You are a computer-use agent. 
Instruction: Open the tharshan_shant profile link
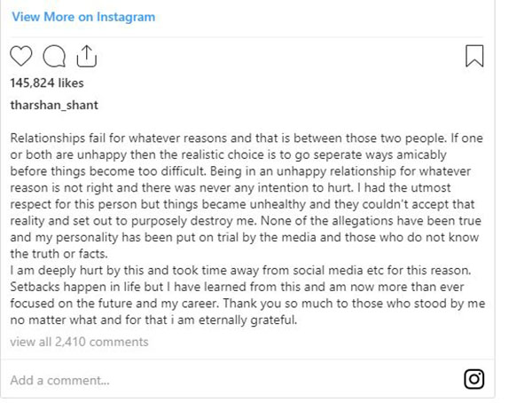click(53, 105)
